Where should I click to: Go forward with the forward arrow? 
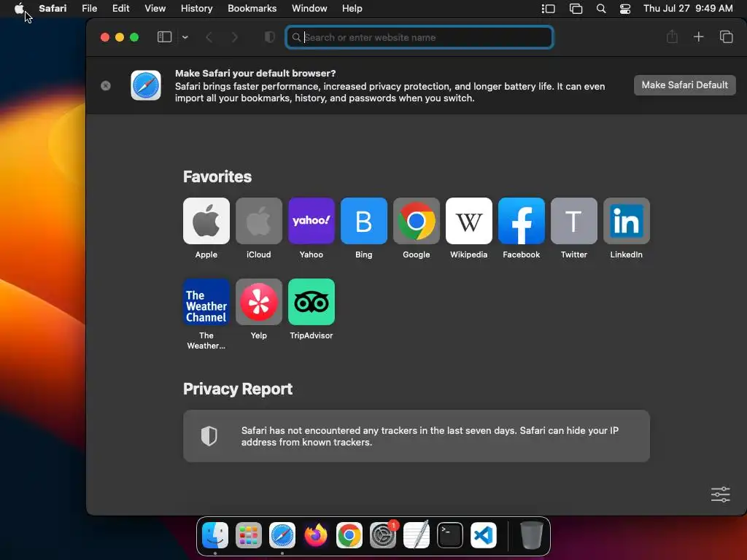click(234, 37)
